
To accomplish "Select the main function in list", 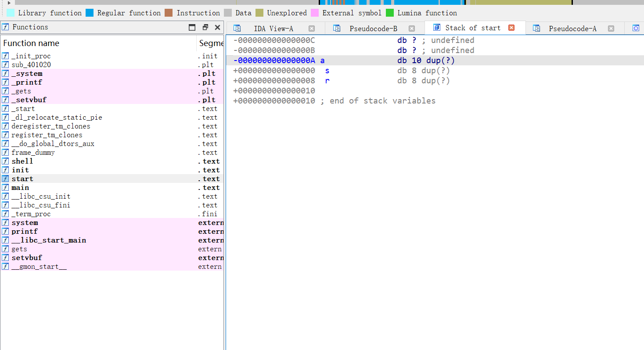I will (x=112, y=187).
